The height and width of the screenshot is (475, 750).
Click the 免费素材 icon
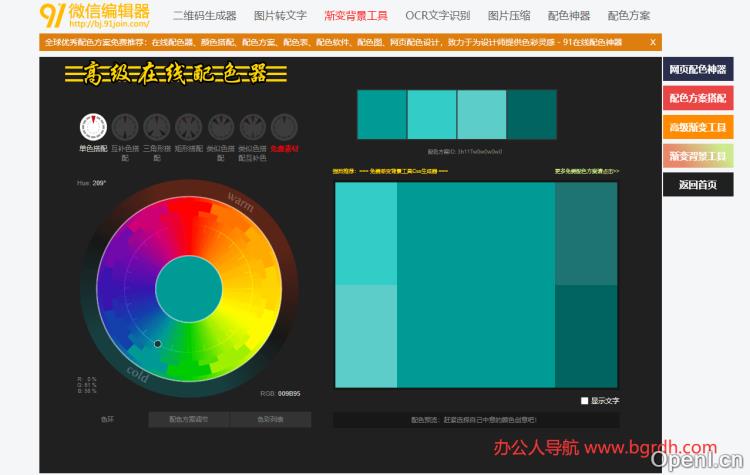(284, 127)
